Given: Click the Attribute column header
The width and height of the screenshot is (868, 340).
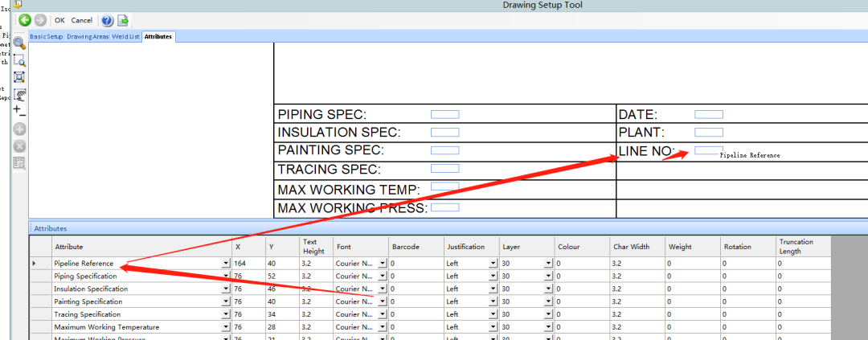Looking at the screenshot, I should point(141,247).
